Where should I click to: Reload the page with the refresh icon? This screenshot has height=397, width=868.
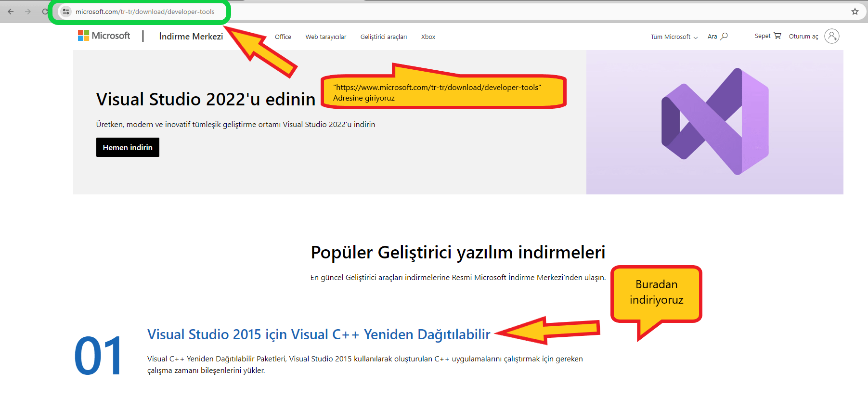(45, 12)
